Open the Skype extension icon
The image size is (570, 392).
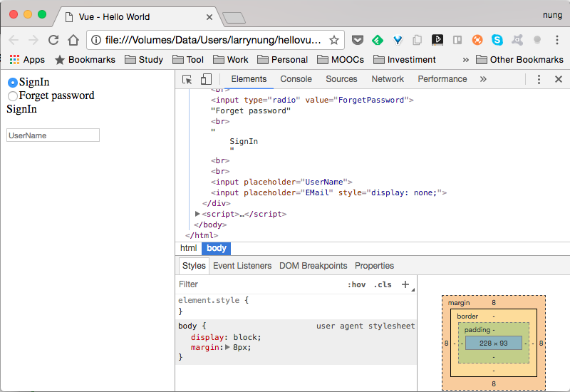click(x=497, y=40)
